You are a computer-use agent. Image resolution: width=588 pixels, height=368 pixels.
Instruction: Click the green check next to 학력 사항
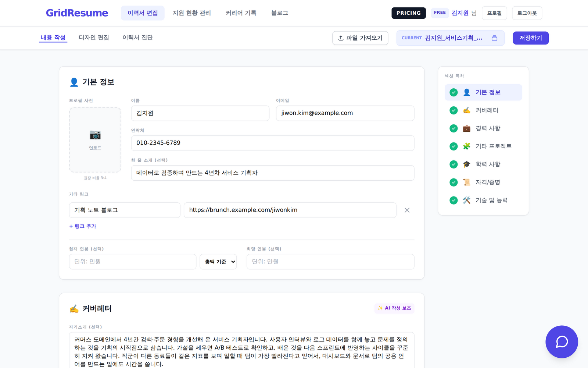[453, 164]
